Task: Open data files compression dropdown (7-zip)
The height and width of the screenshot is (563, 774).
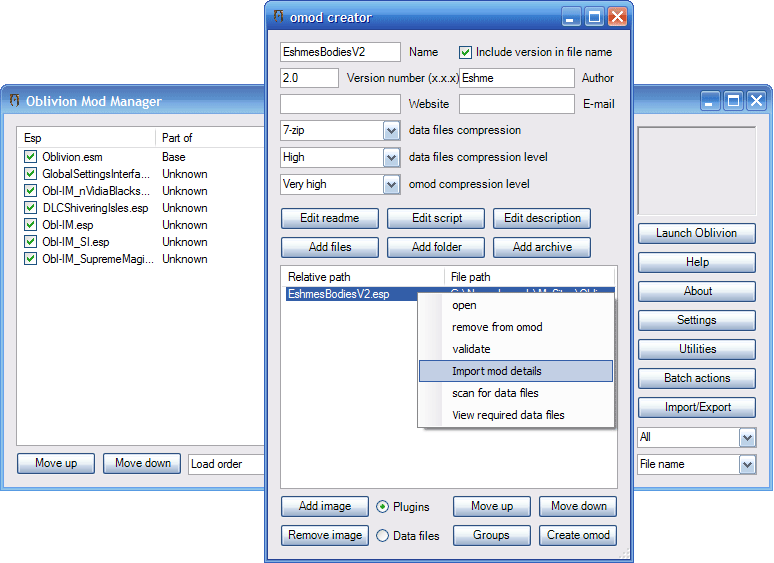Action: [x=391, y=131]
